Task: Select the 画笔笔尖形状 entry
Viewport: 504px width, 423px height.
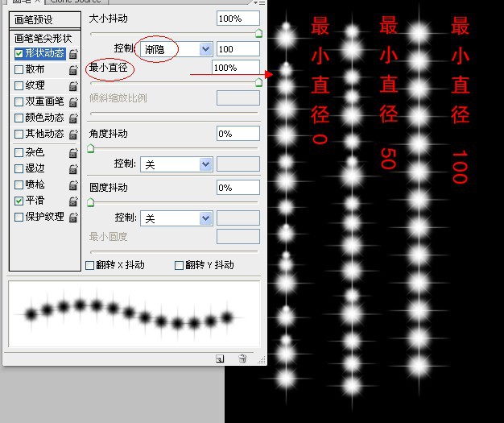Action: (44, 39)
